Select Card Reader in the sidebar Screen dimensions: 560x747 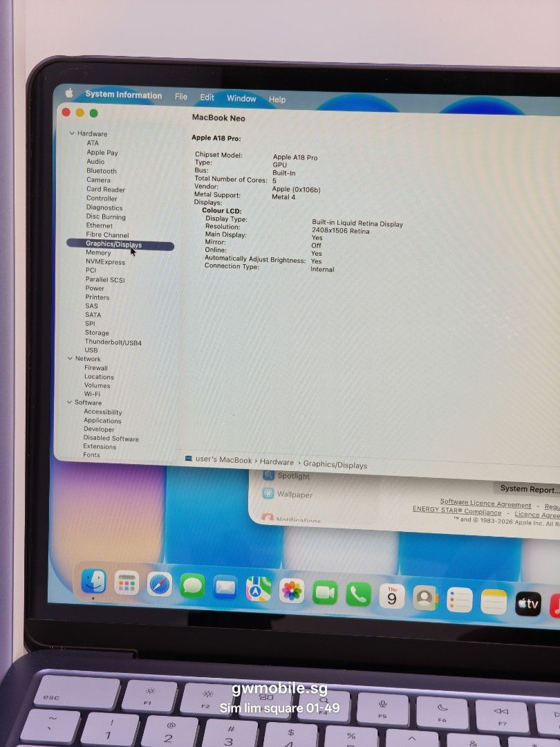click(106, 189)
